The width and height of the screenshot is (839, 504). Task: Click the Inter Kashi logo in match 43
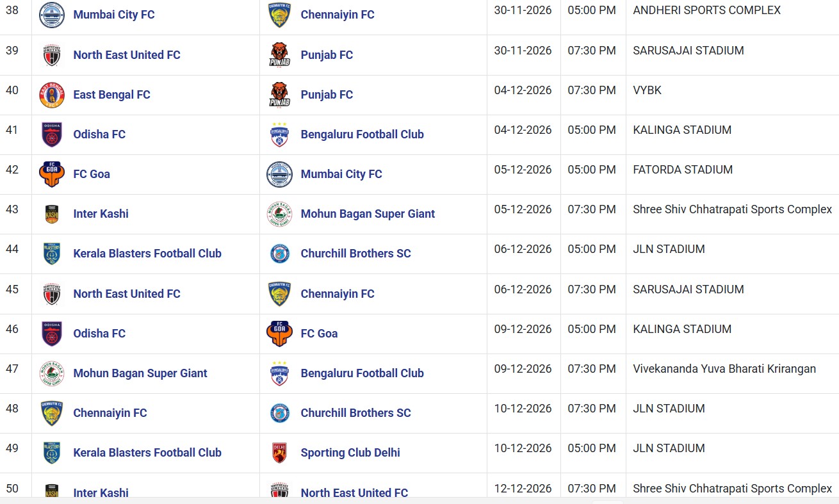tap(52, 214)
